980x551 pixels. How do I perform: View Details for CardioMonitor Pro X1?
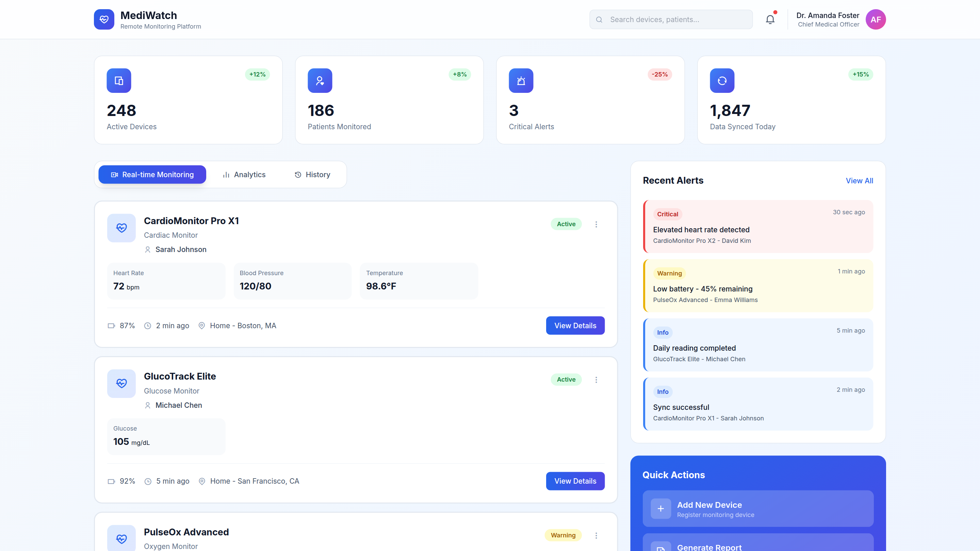coord(575,325)
